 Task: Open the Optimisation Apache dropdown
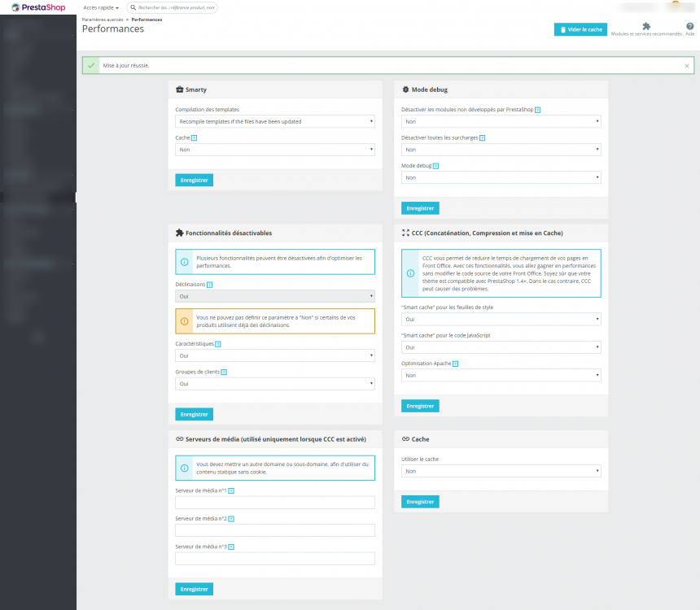pyautogui.click(x=501, y=375)
